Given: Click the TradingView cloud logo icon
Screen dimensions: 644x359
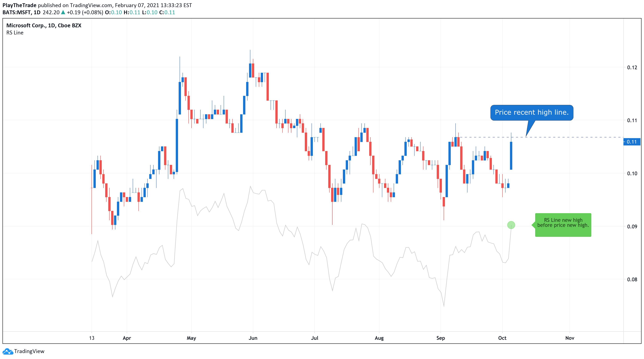Looking at the screenshot, I should [8, 351].
